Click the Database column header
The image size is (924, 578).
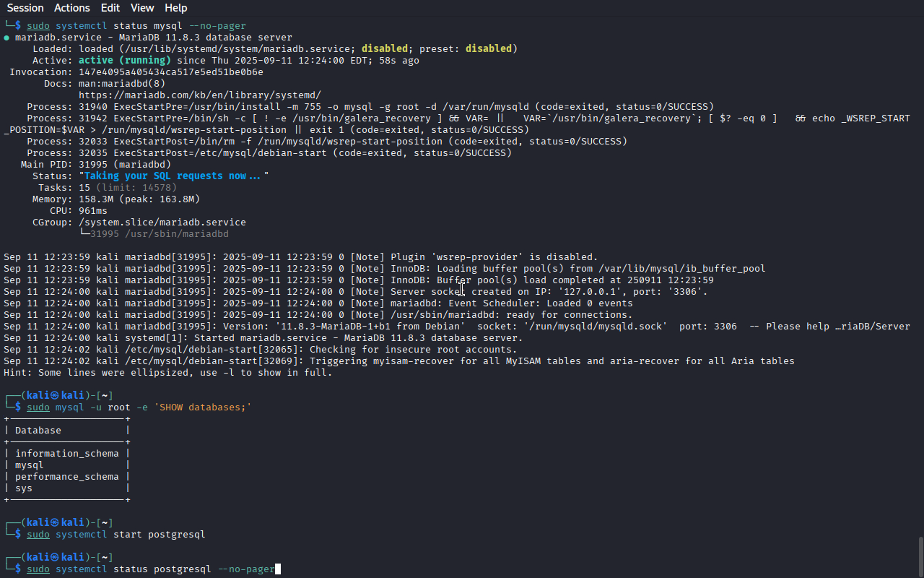[38, 431]
